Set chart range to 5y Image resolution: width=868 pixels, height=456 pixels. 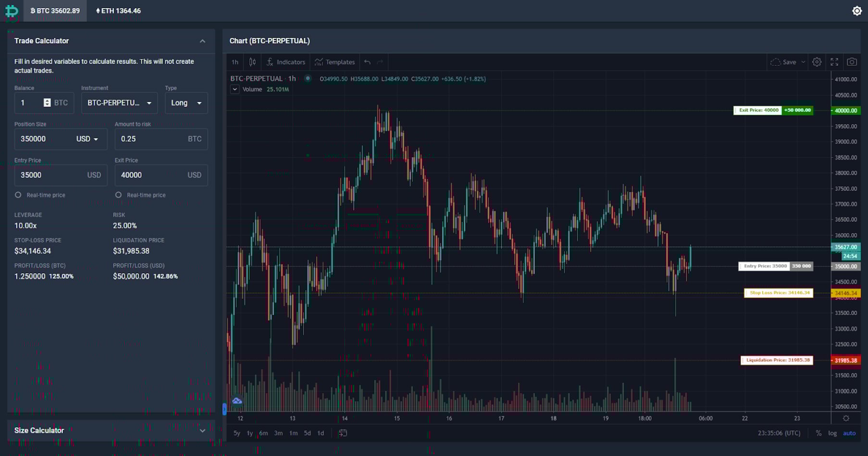237,433
